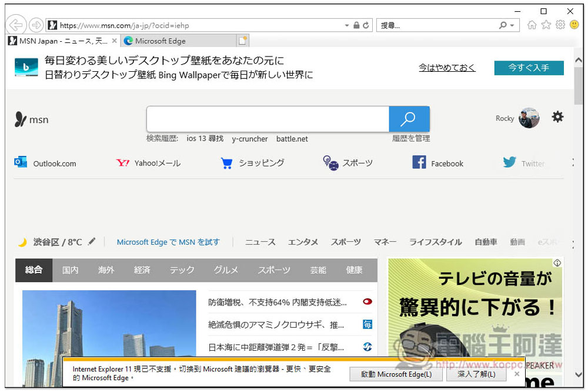Click the Bing Wallpaper logo icon
Image resolution: width=588 pixels, height=392 pixels.
pos(26,67)
